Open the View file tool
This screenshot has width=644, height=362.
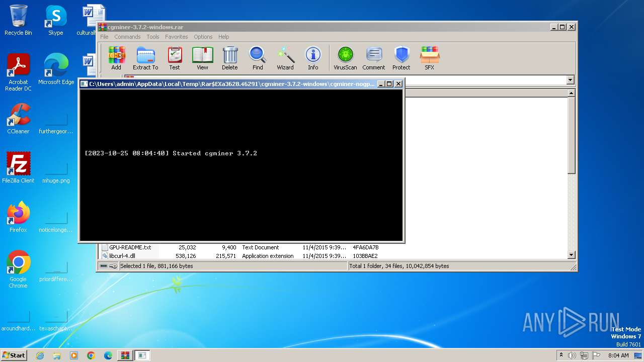(202, 58)
